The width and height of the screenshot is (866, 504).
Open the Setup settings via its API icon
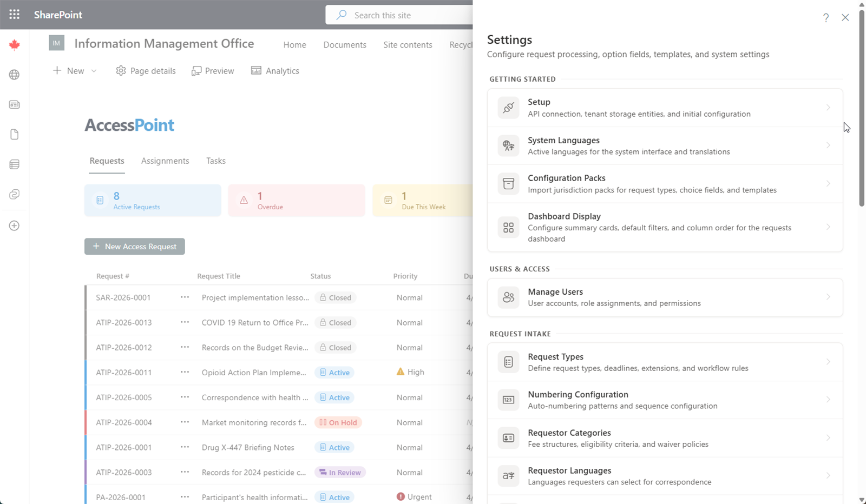508,108
